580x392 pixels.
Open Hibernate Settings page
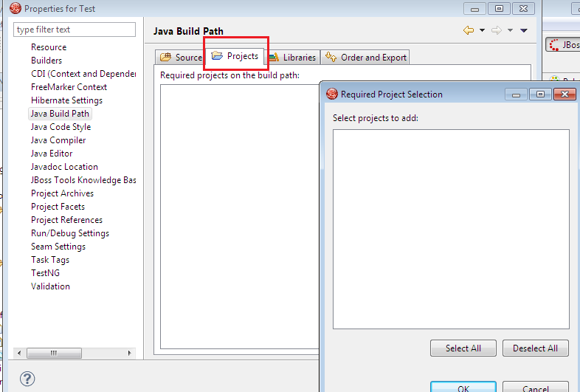[x=66, y=100]
